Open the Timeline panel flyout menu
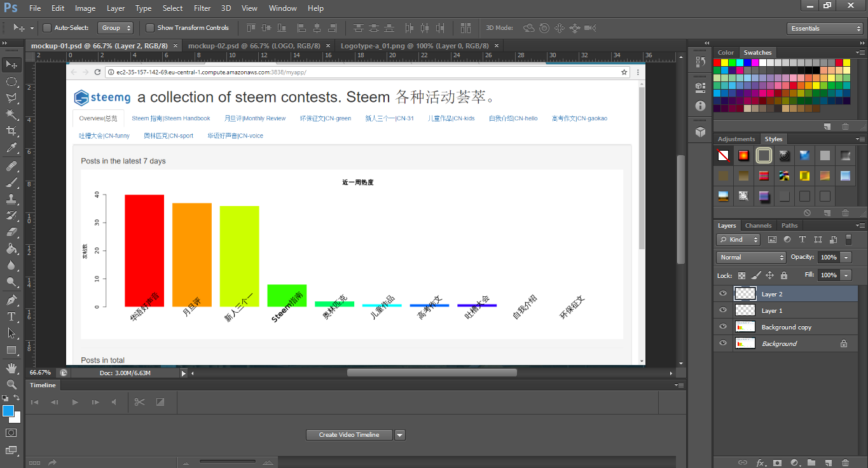868x468 pixels. (x=680, y=385)
